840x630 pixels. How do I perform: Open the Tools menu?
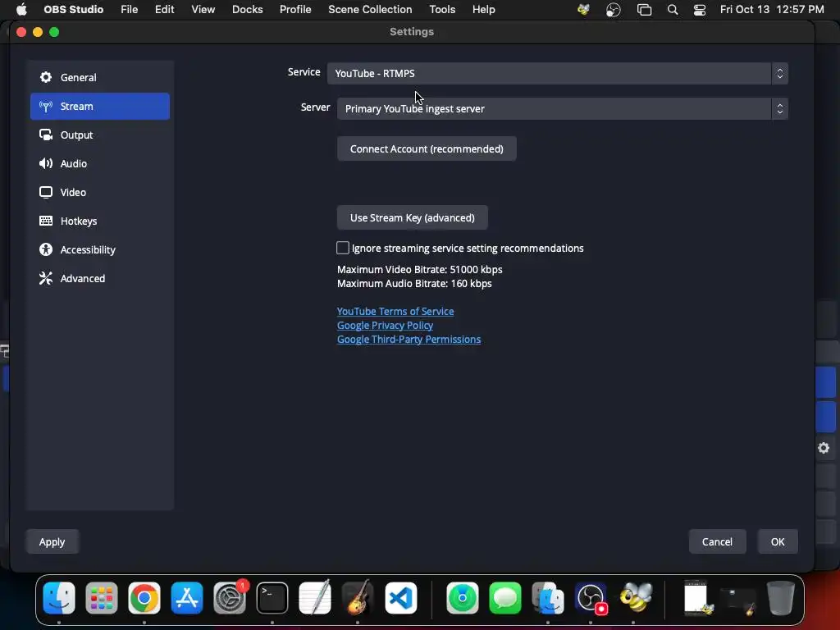pyautogui.click(x=442, y=10)
